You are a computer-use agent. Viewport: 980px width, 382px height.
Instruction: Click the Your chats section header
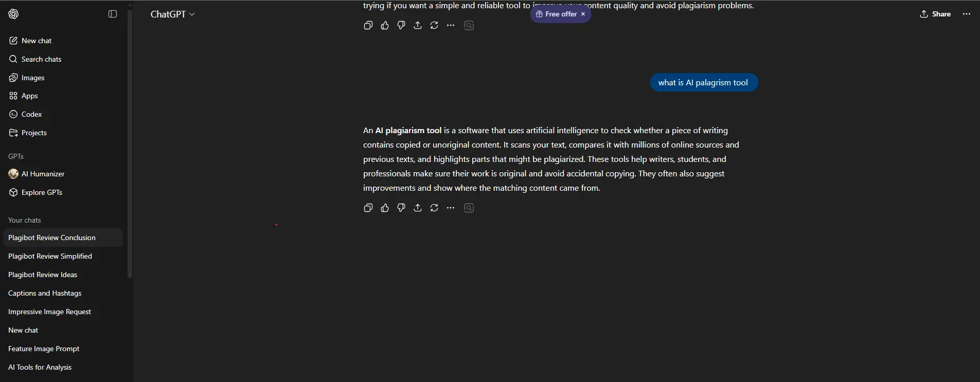[25, 220]
